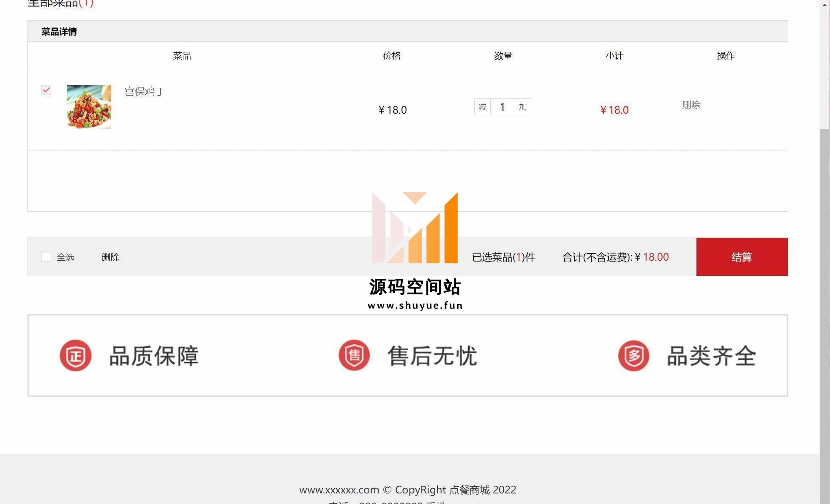Click the 小计 column header
Viewport: 830px width, 504px height.
(614, 56)
